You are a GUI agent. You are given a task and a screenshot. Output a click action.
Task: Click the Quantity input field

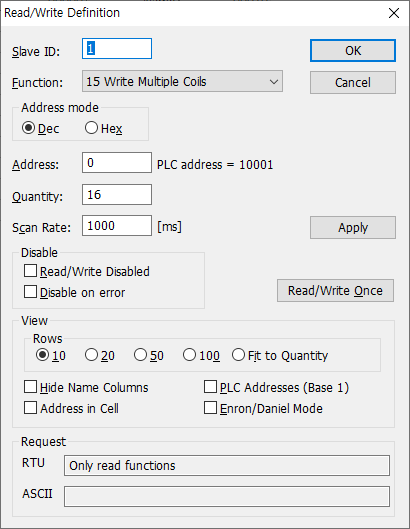[x=117, y=194]
